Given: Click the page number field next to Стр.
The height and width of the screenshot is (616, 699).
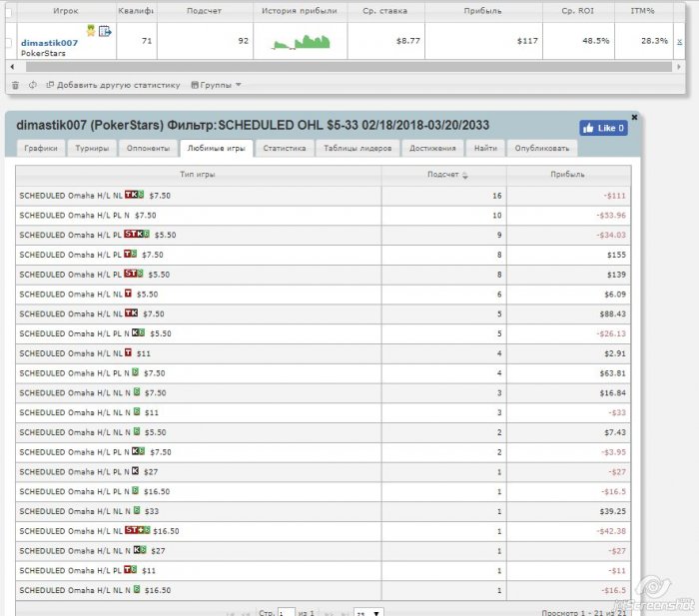Looking at the screenshot, I should tap(287, 613).
